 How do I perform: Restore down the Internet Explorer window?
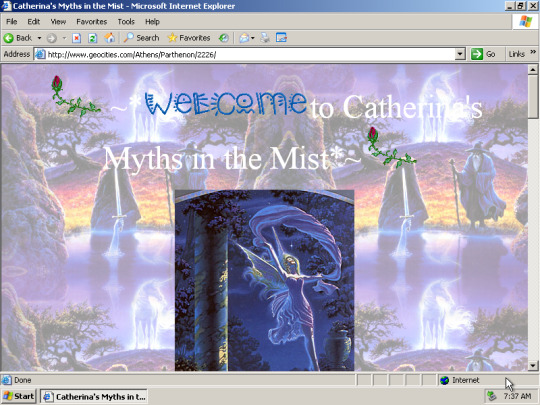click(x=521, y=6)
